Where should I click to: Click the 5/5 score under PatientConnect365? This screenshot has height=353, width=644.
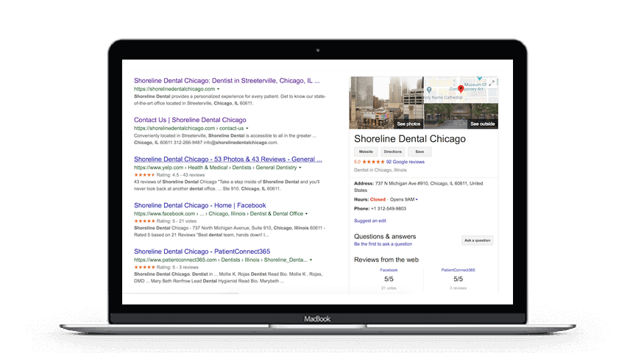458,279
